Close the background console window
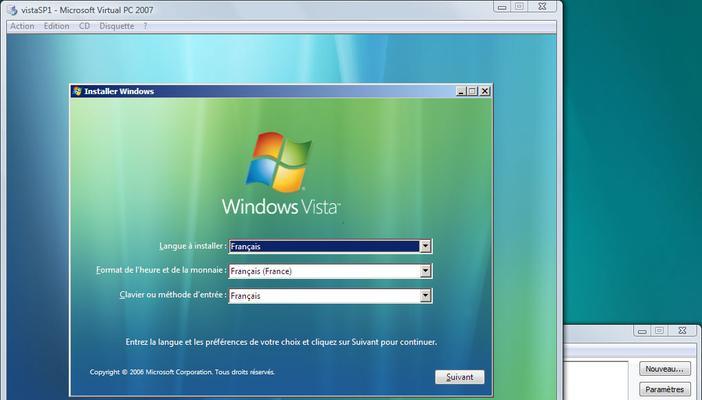 click(x=682, y=331)
